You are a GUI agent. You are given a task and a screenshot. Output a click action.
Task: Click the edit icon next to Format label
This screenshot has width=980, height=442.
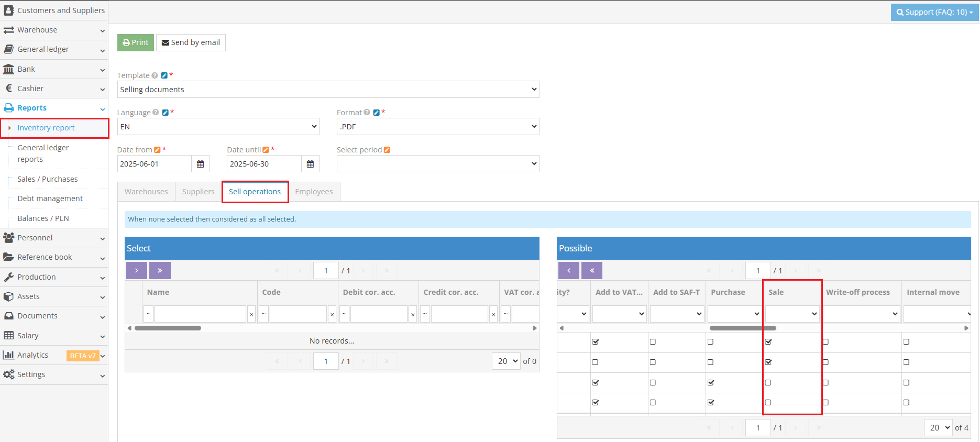(376, 113)
